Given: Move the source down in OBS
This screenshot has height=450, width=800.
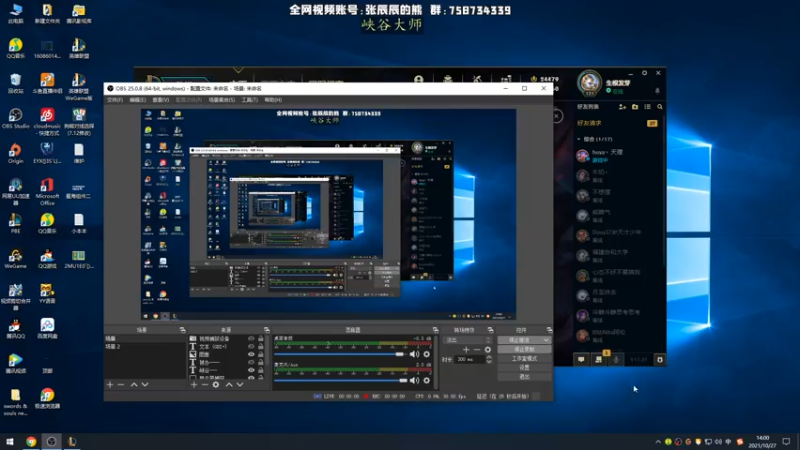Looking at the screenshot, I should pos(240,384).
